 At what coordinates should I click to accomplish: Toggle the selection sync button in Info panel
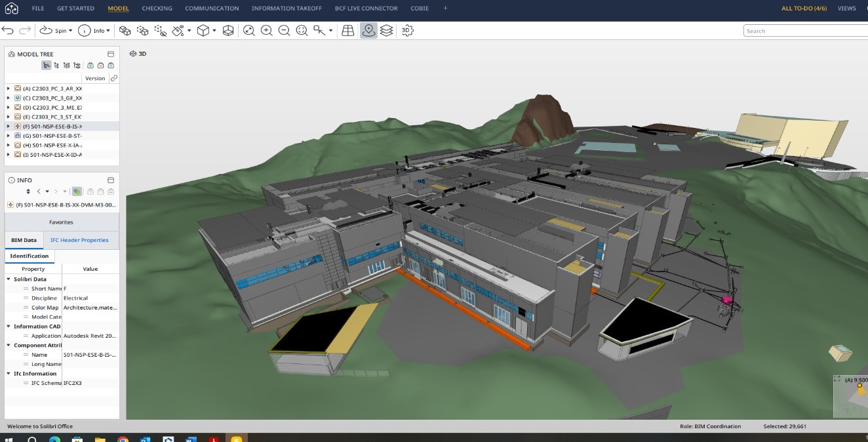[x=77, y=191]
